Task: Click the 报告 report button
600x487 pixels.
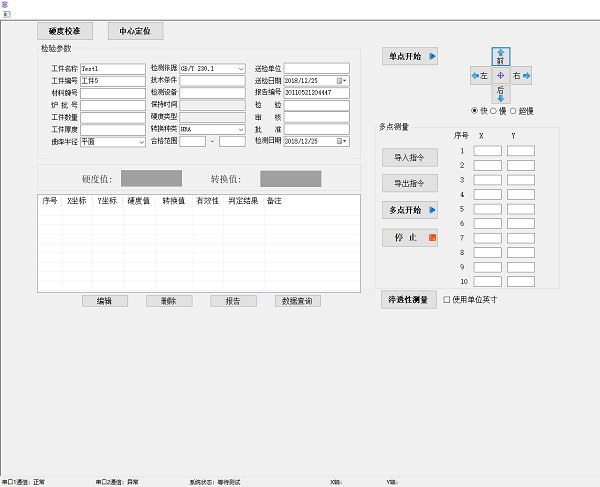Action: click(233, 301)
